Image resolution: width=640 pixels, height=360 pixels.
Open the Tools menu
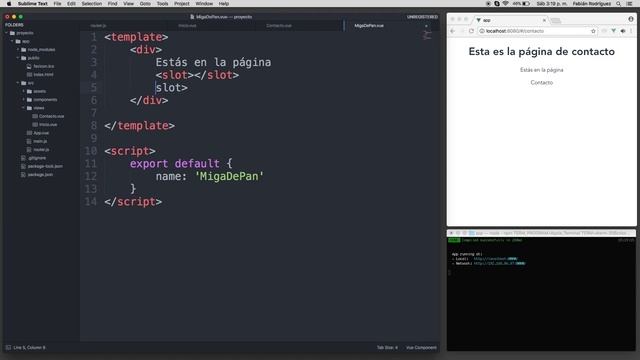coord(162,4)
